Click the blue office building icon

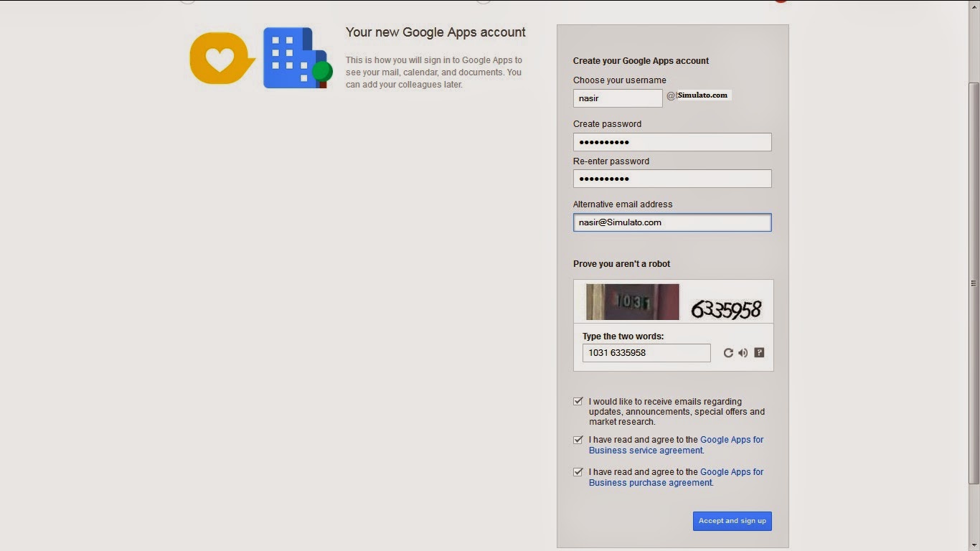[x=297, y=58]
